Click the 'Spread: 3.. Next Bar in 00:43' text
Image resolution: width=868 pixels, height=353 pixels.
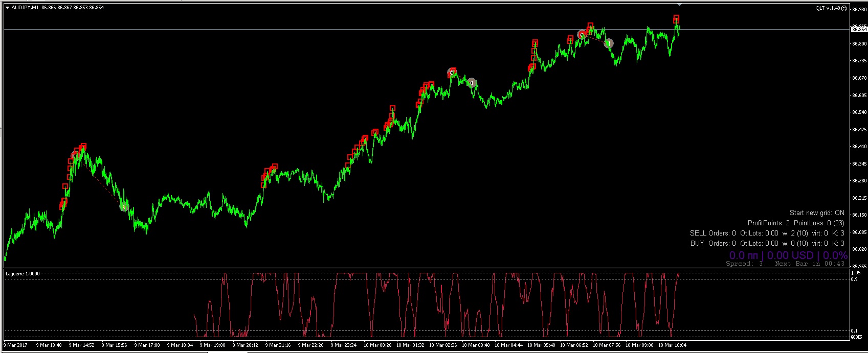(785, 264)
